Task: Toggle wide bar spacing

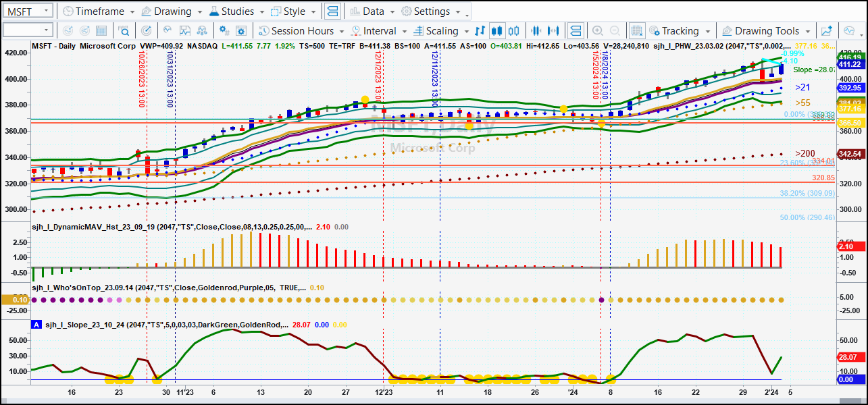Action: point(554,31)
